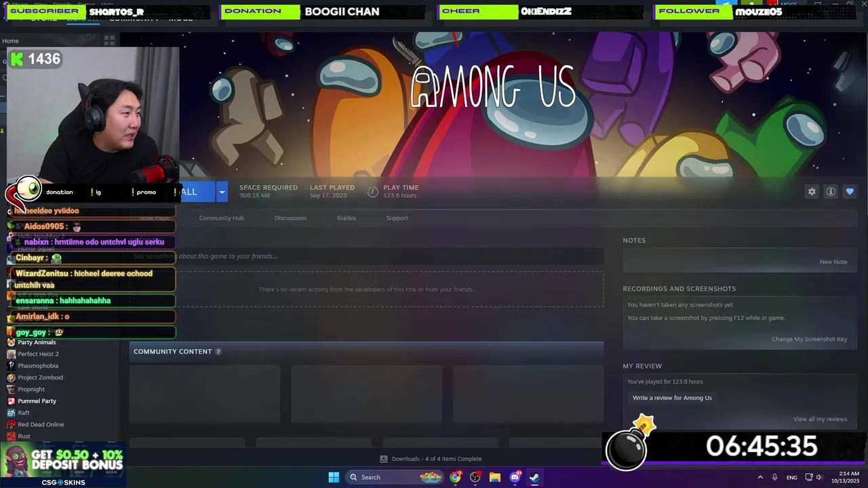The width and height of the screenshot is (868, 488).
Task: Click the microphone icon in system tray
Action: 774,477
